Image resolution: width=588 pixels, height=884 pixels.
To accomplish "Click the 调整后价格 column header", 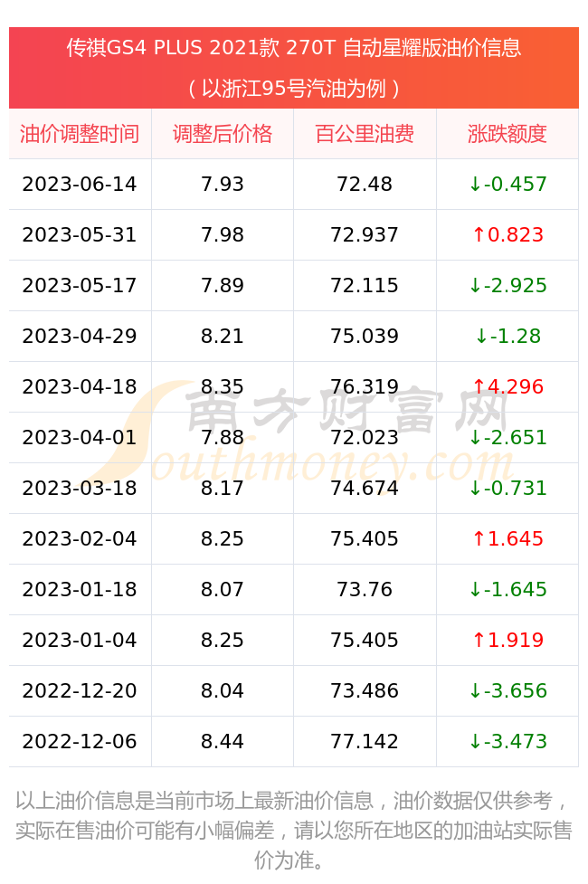I will (223, 134).
